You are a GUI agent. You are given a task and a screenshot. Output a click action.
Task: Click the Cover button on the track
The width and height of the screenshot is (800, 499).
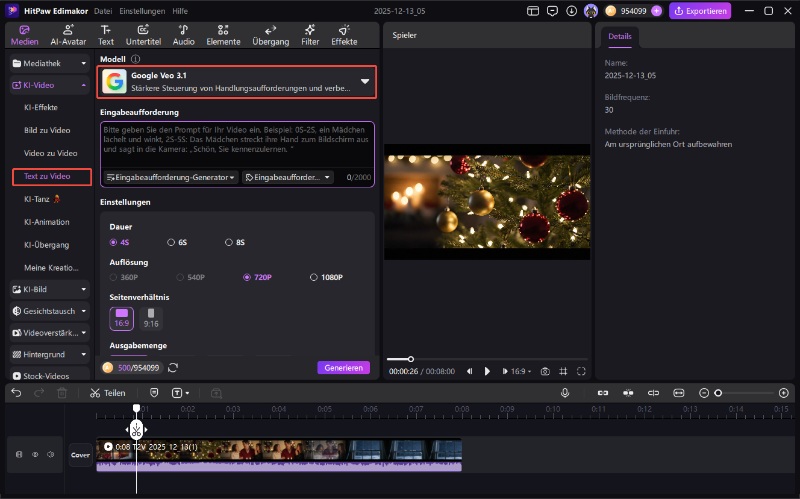[81, 455]
